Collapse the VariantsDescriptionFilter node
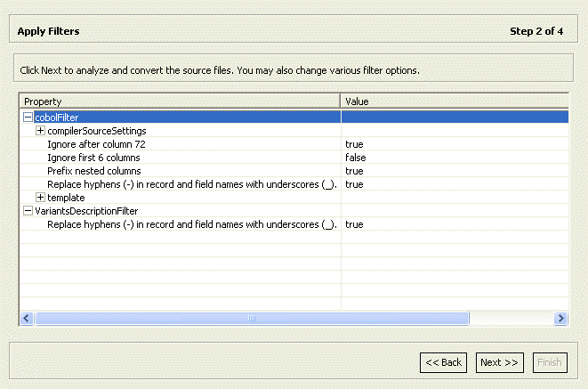Image resolution: width=588 pixels, height=389 pixels. (x=28, y=210)
